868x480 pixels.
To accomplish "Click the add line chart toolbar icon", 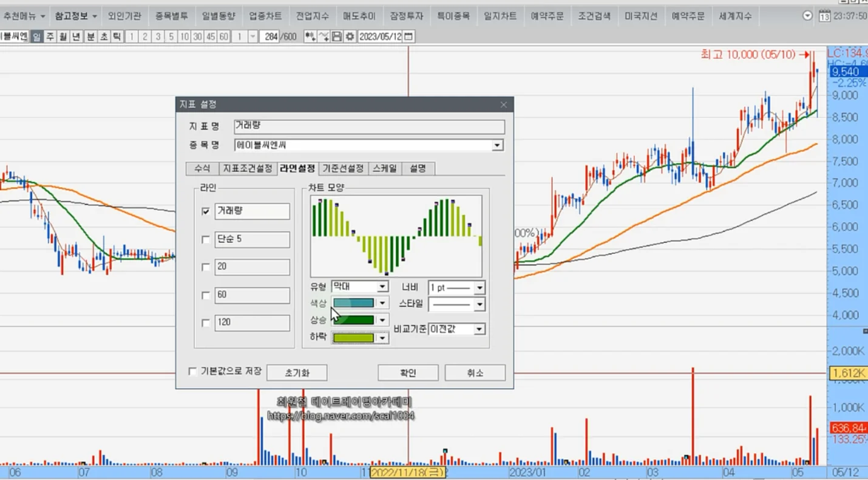I will (324, 36).
